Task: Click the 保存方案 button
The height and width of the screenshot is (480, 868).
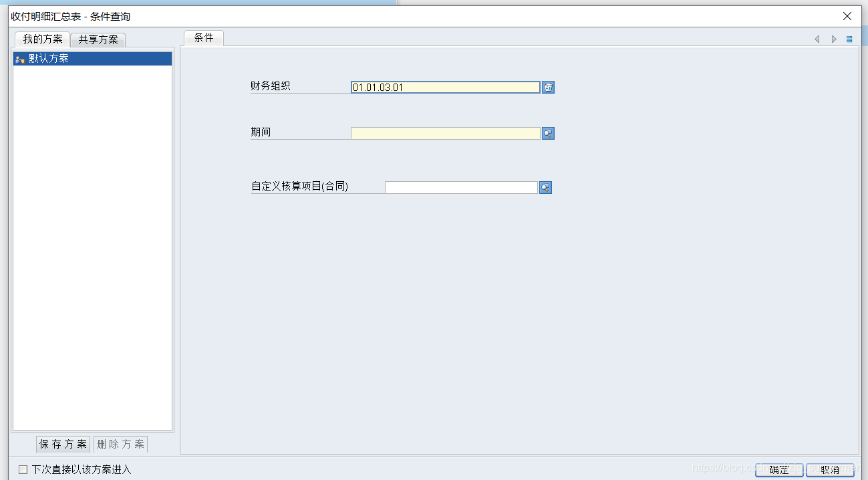Action: click(x=63, y=444)
